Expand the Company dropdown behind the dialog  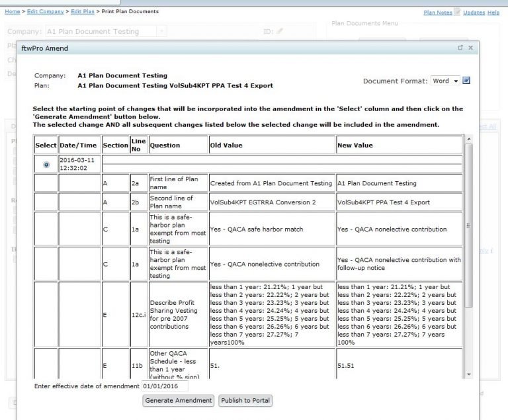(x=163, y=31)
